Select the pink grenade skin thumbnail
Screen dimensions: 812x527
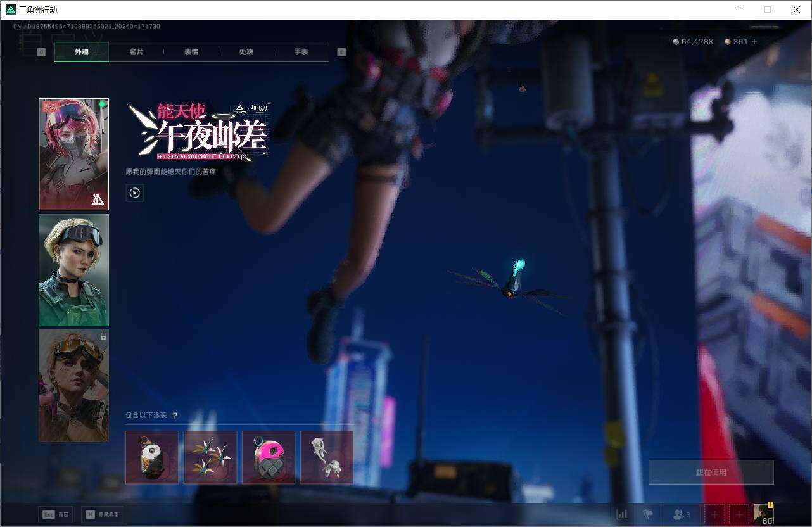(x=268, y=457)
